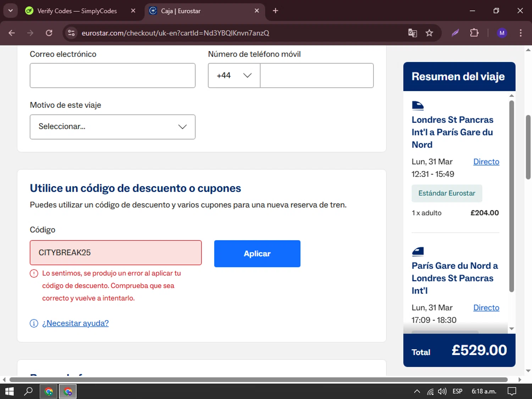Open the Extensions puzzle icon
The image size is (532, 399).
click(x=474, y=33)
